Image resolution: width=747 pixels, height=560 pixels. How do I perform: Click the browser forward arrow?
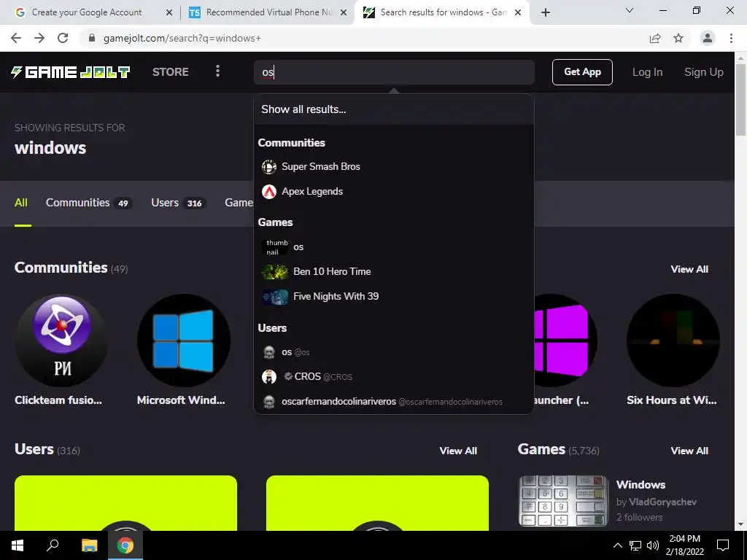(39, 38)
